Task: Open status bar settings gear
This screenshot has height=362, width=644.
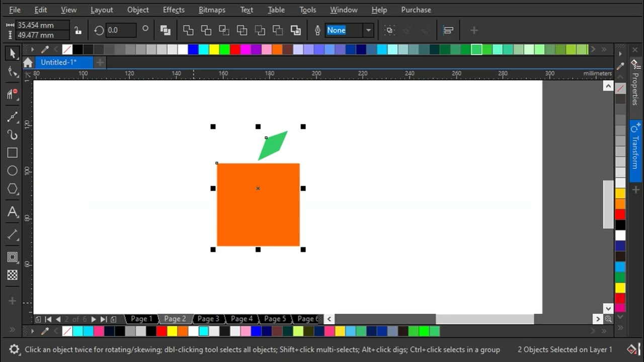Action: click(15, 349)
